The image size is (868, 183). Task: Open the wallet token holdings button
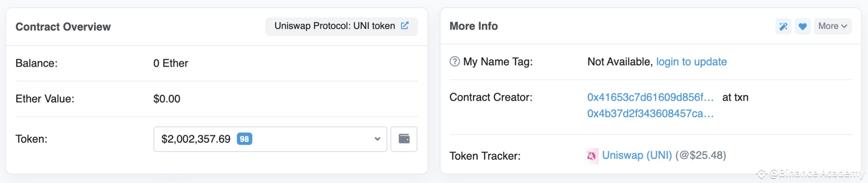[404, 139]
